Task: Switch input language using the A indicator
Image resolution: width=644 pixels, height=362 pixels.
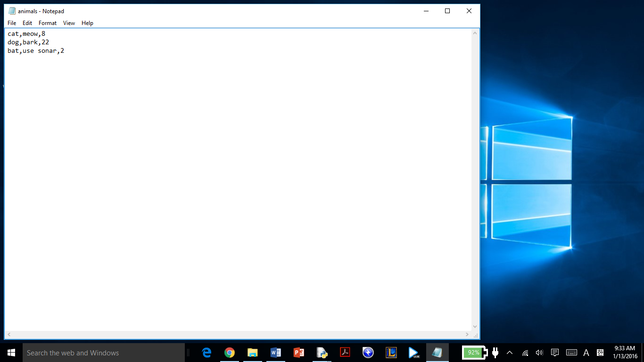Action: [586, 353]
